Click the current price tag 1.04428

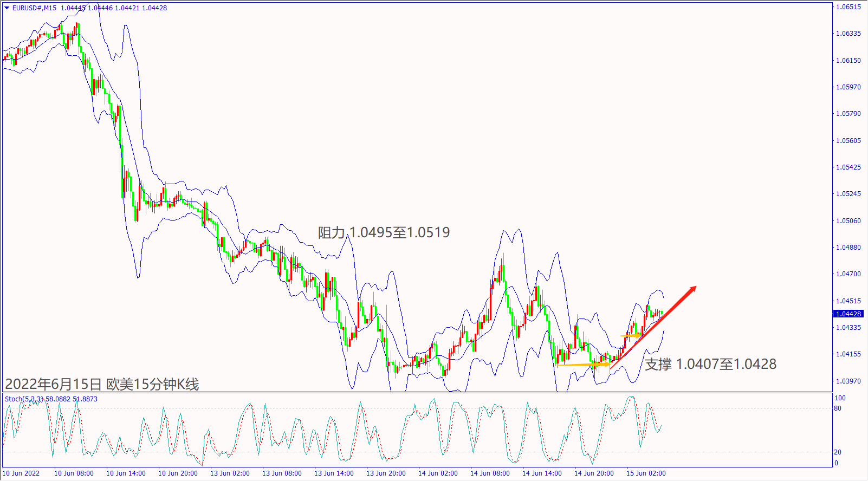click(x=848, y=314)
